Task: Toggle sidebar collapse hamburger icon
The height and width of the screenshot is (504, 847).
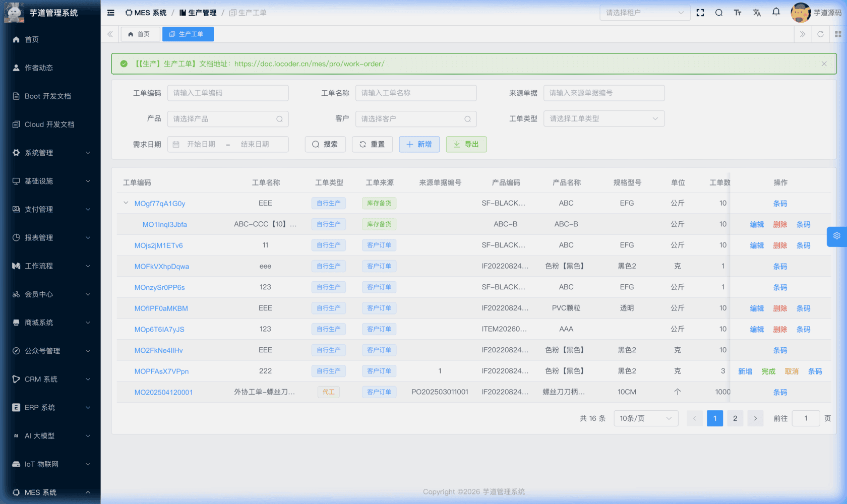Action: pyautogui.click(x=111, y=13)
